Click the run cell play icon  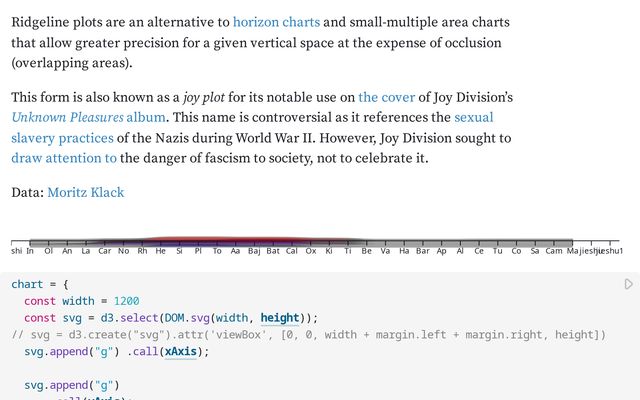click(x=628, y=284)
